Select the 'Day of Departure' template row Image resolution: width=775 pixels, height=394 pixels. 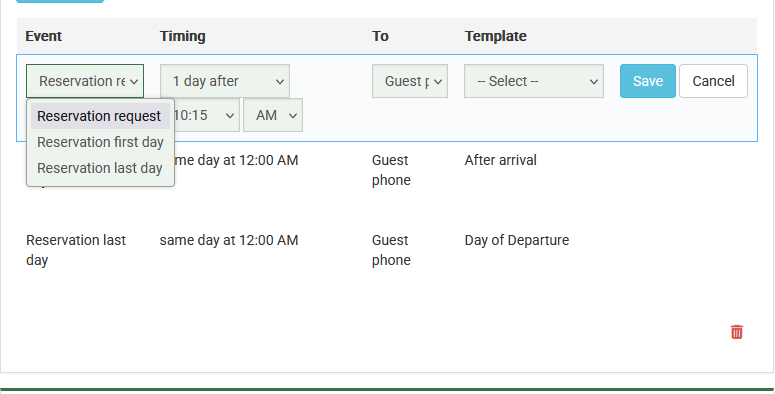[517, 240]
